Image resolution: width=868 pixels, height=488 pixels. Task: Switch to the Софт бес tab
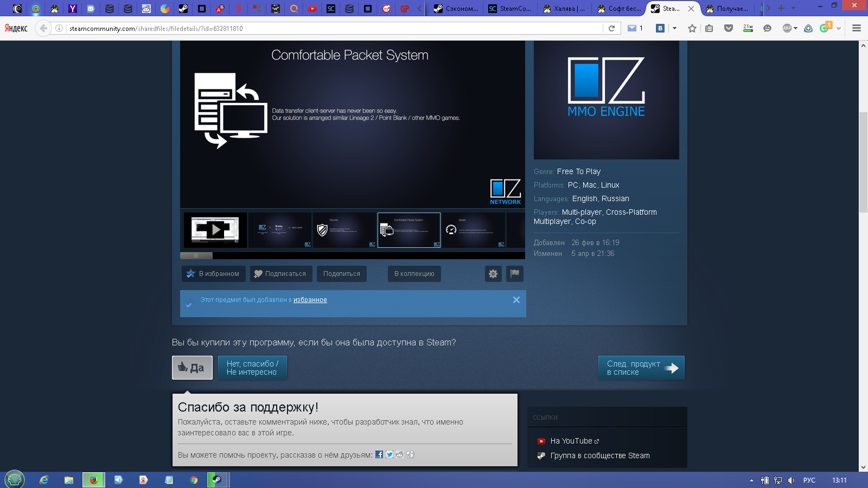pyautogui.click(x=618, y=9)
